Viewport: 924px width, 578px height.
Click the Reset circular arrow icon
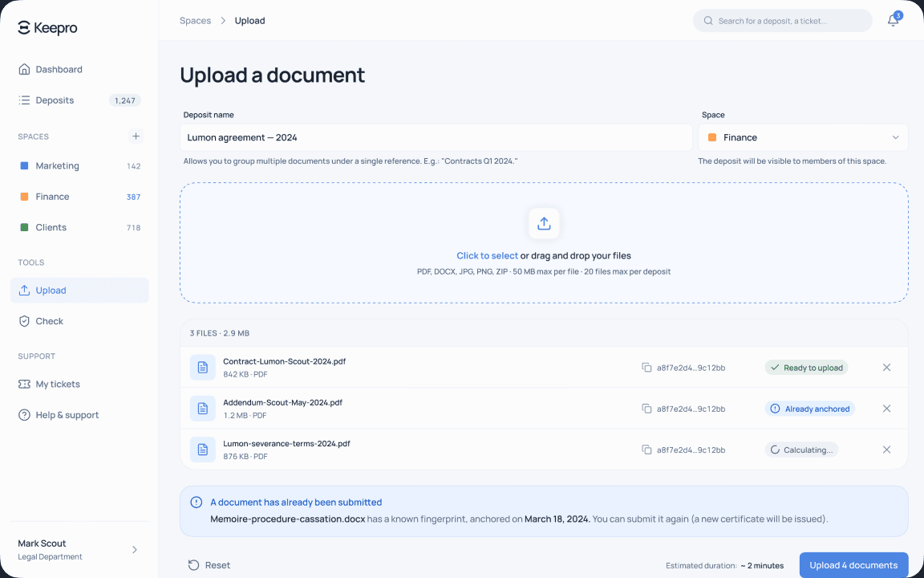click(193, 565)
